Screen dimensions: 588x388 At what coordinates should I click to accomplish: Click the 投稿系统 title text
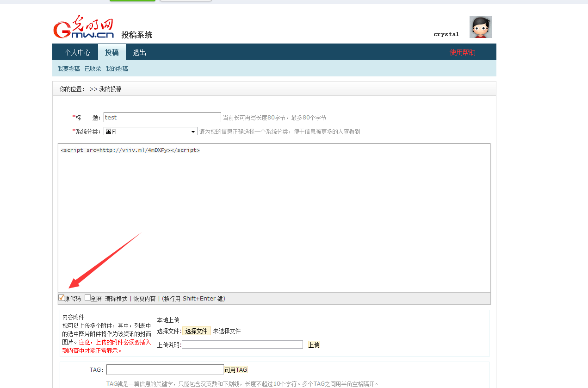(137, 35)
